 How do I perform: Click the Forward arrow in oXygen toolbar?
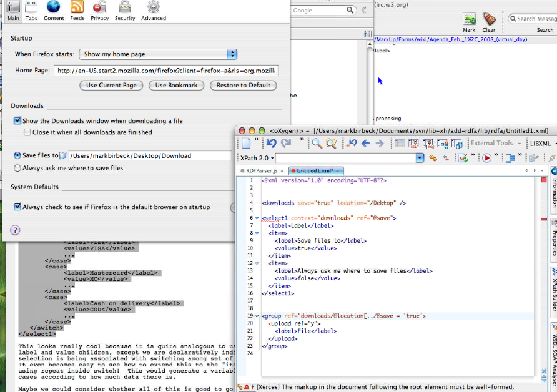coord(380,143)
